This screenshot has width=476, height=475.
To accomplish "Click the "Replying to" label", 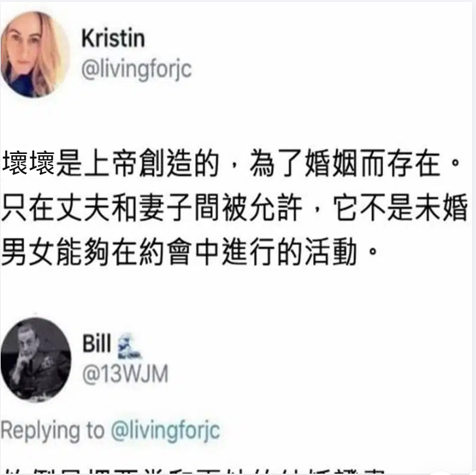I will [52, 430].
